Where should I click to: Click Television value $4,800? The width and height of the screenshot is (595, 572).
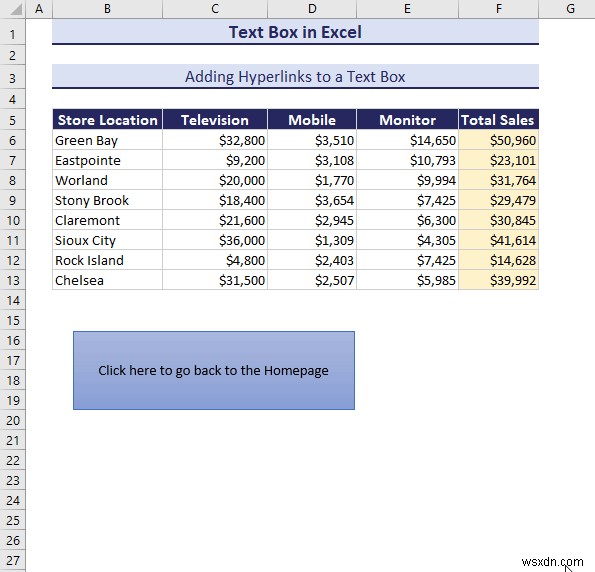pyautogui.click(x=215, y=260)
